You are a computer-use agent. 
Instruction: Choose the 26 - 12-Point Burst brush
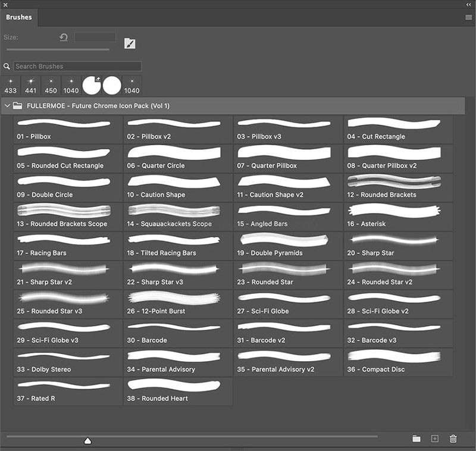click(x=178, y=303)
